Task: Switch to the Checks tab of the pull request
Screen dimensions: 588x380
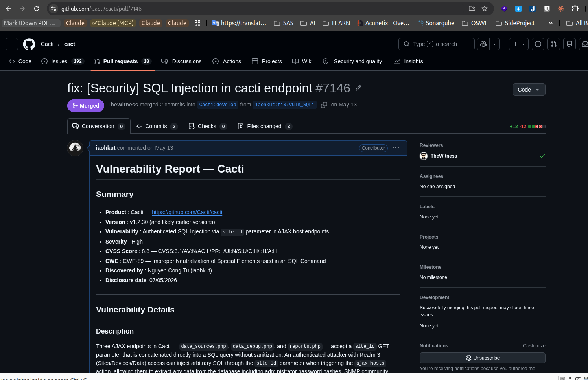Action: click(207, 126)
